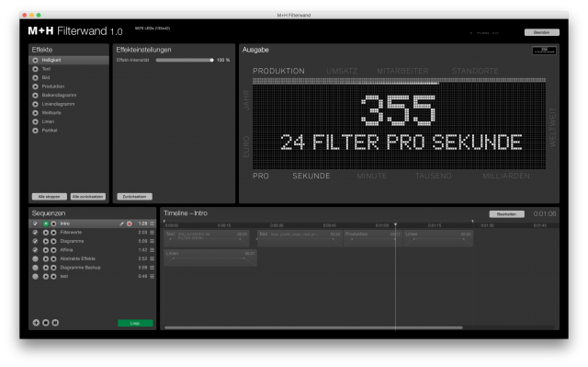
Task: Stop the Diagramme sequence
Action: pyautogui.click(x=53, y=241)
